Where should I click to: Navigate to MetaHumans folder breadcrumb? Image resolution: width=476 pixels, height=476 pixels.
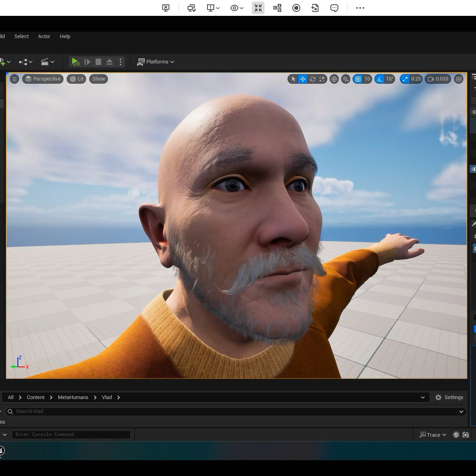tap(73, 397)
